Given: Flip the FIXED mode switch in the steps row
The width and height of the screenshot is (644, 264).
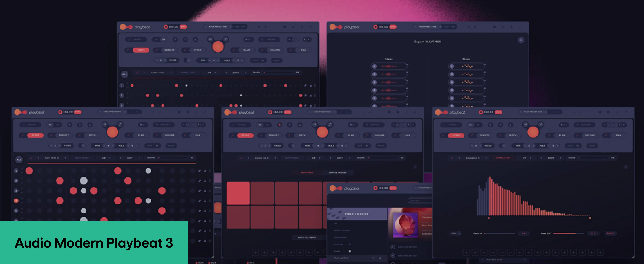Looking at the screenshot, I should (x=187, y=61).
